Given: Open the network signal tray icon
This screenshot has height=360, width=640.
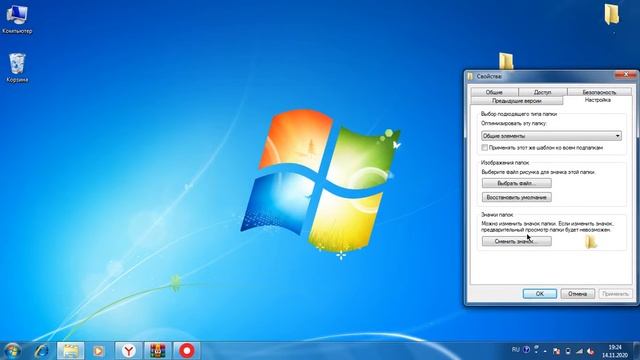Looking at the screenshot, I should [x=579, y=351].
